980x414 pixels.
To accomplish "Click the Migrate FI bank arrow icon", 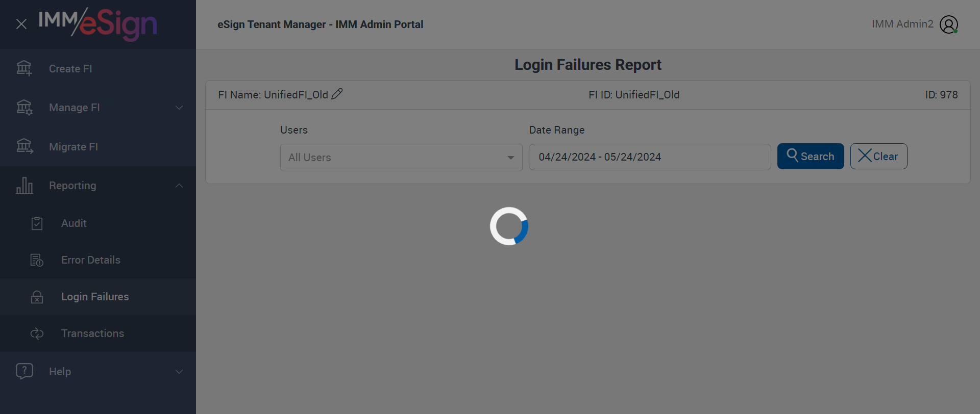I will click(24, 146).
